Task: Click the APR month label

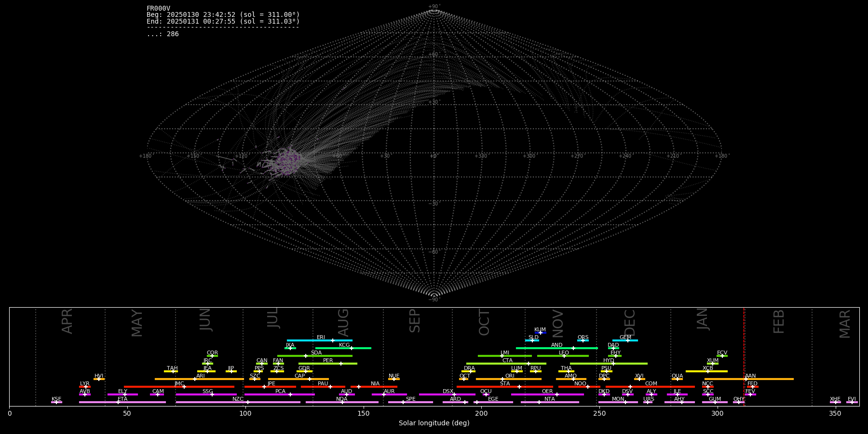Action: point(68,321)
